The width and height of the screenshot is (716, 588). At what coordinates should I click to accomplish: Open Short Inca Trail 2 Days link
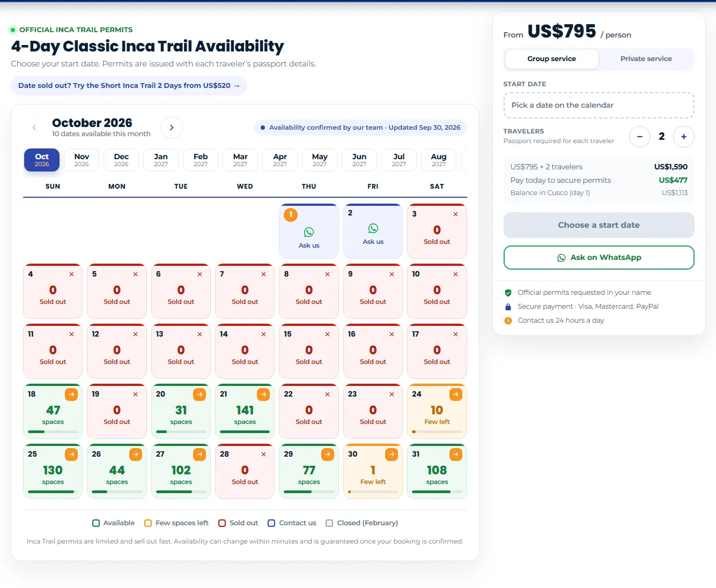(129, 86)
